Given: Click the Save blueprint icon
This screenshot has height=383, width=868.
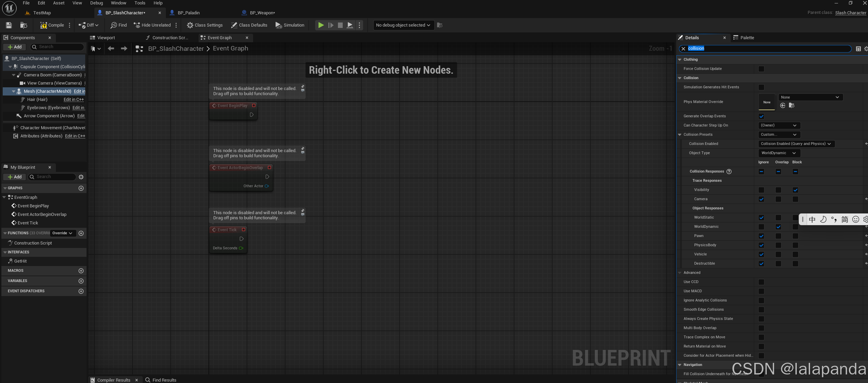Looking at the screenshot, I should pos(9,25).
